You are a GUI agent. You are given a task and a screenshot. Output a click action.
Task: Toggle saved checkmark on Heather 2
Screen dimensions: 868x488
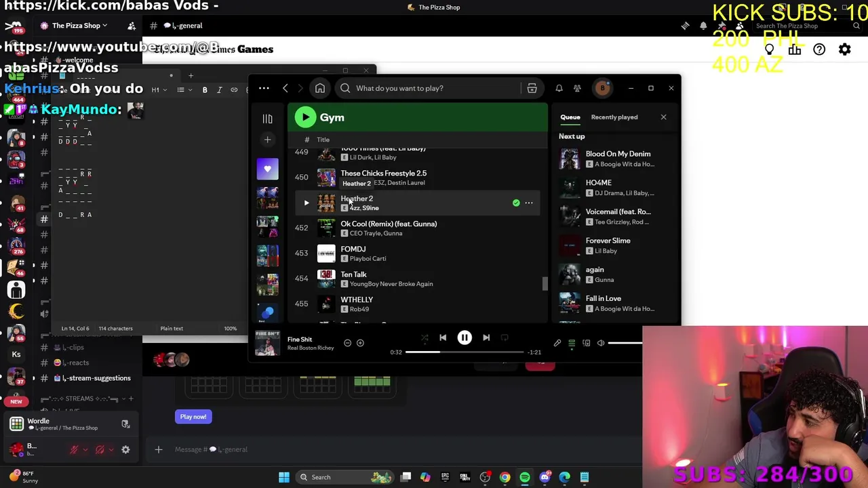[516, 203]
